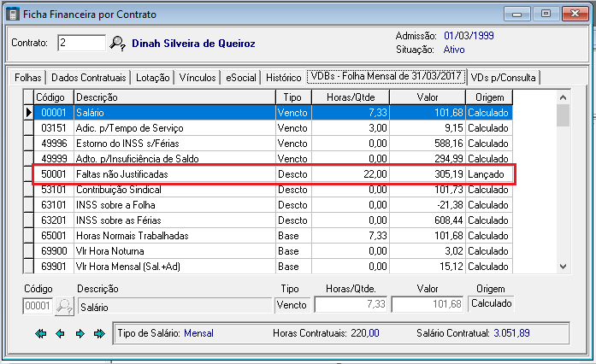596x364 pixels.
Task: Select the eSocial tab
Action: [239, 78]
